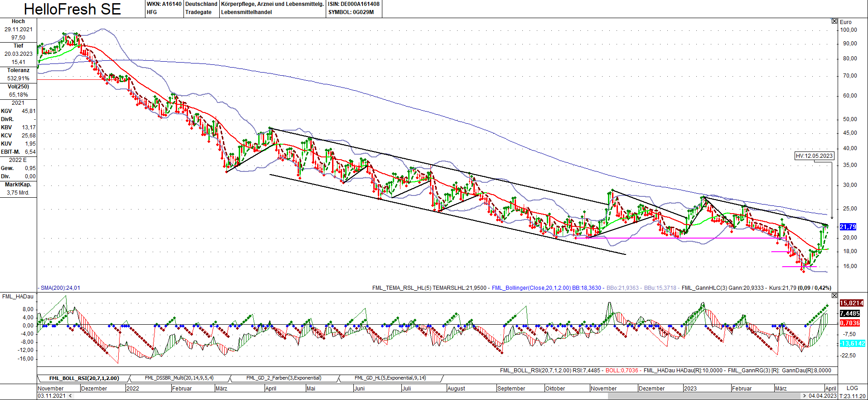Click the FML_Bollinger(Close,20,1,2.00) legend entry
868x400 pixels.
pyautogui.click(x=546, y=288)
